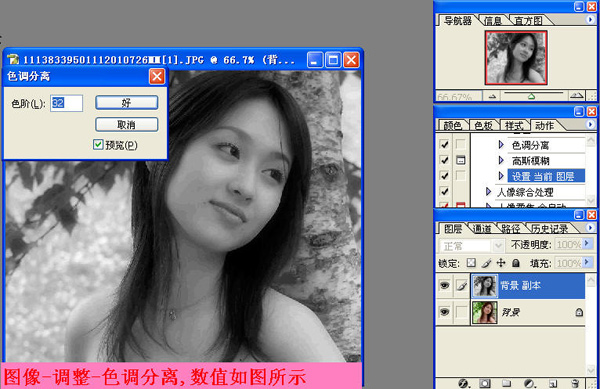Click the Actions panel scroll up arrow

click(x=591, y=140)
